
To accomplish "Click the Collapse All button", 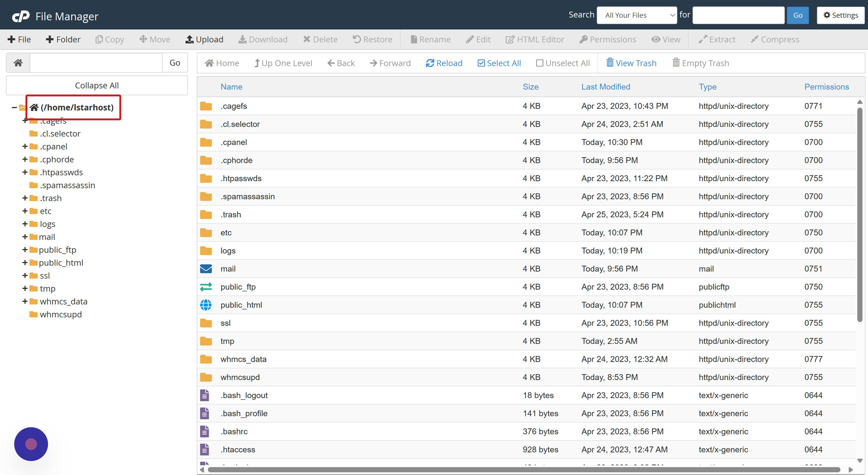I will (x=97, y=86).
